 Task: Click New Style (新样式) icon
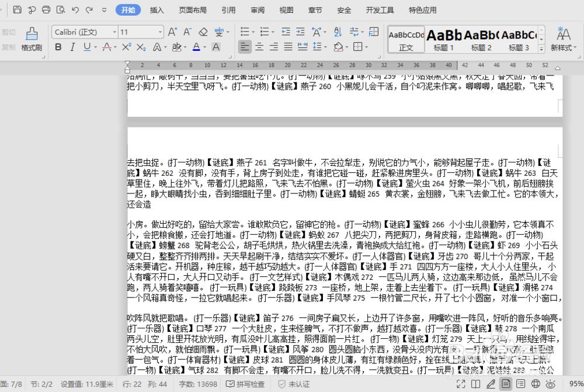(x=563, y=39)
